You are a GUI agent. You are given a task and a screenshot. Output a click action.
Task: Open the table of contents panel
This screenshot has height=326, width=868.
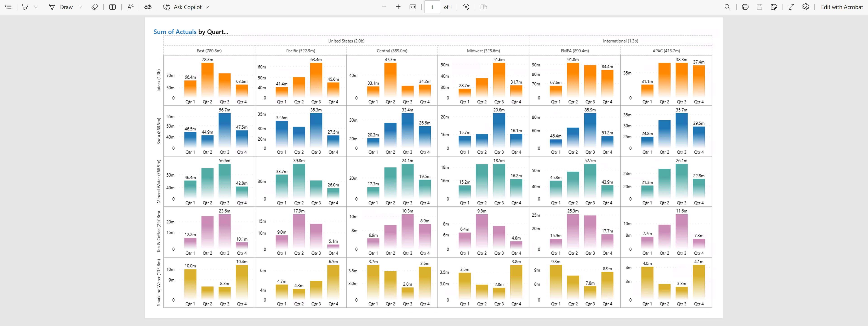8,7
